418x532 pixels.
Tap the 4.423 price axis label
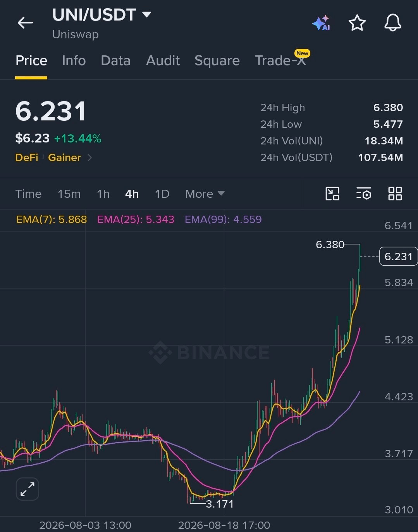point(399,397)
